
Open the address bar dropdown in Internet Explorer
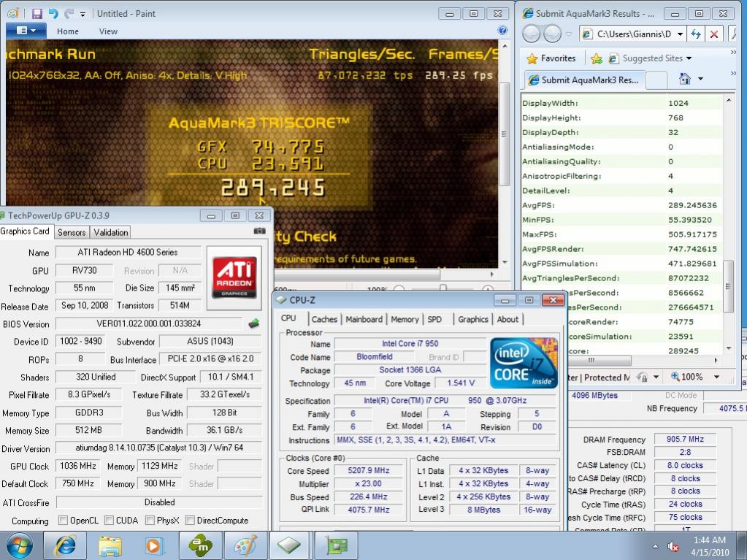click(x=680, y=34)
